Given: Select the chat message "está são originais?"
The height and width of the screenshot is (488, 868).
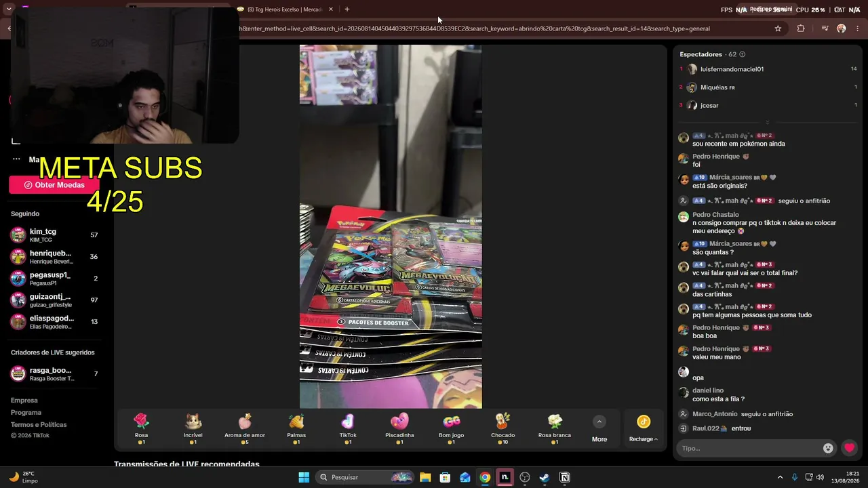Looking at the screenshot, I should [719, 186].
